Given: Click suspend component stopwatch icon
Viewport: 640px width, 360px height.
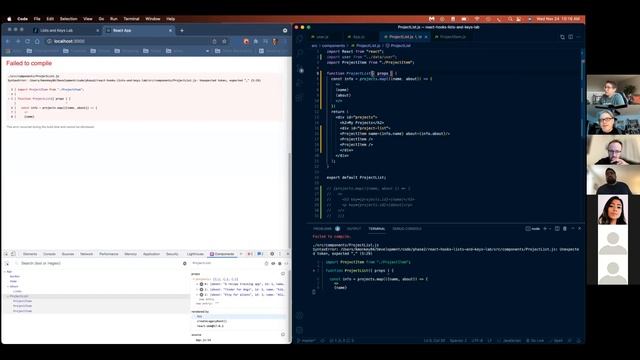Looking at the screenshot, I should [x=267, y=264].
